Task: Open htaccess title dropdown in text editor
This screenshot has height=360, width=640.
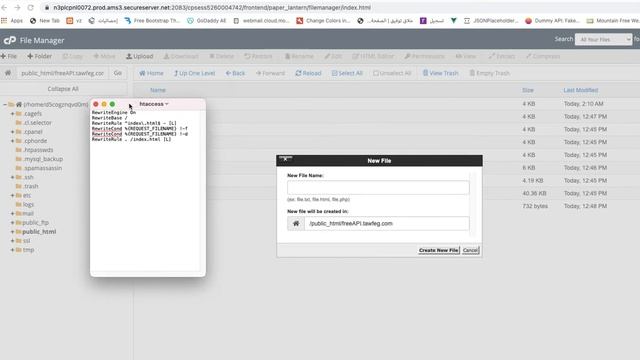Action: click(x=154, y=104)
